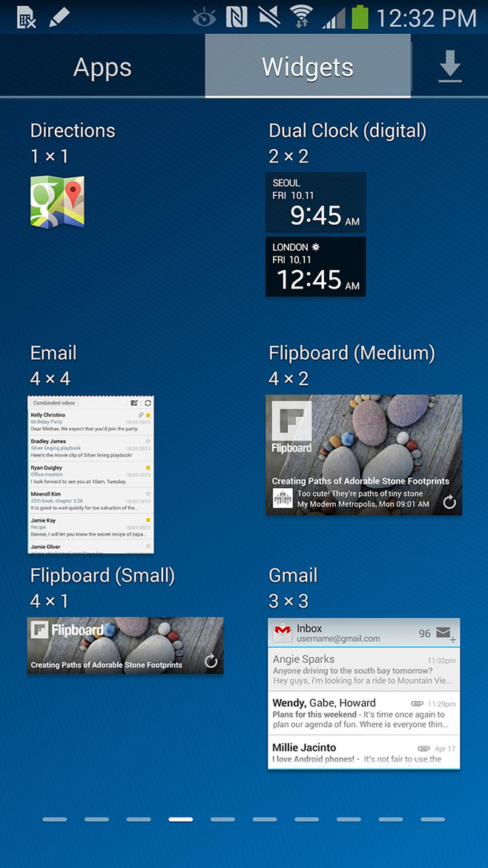Tap the Smart Stay eye icon

pyautogui.click(x=204, y=19)
